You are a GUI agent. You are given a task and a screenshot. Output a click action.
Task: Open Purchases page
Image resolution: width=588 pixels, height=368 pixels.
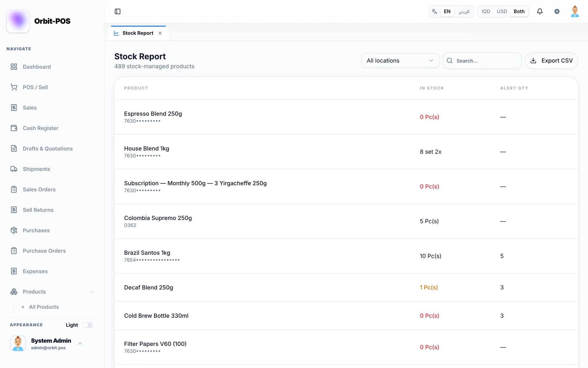[x=36, y=230]
